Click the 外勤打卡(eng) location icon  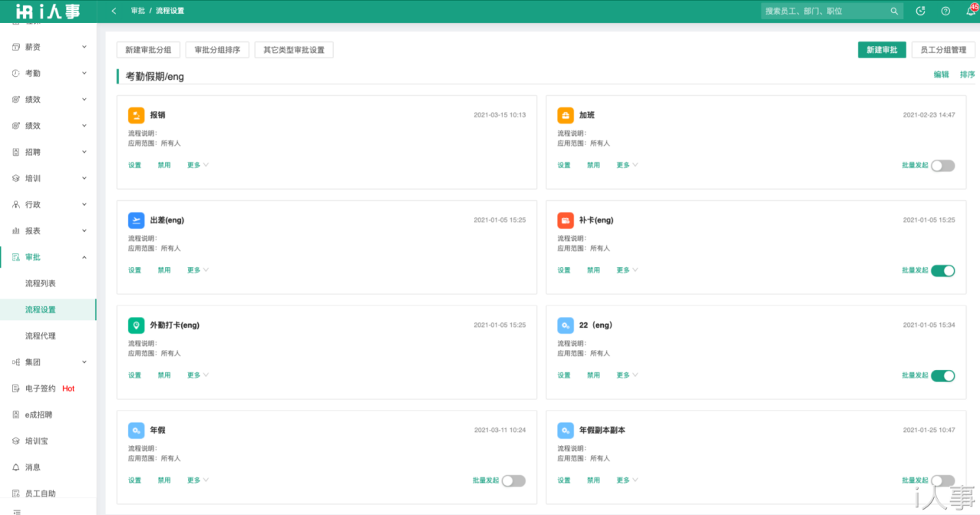(136, 325)
